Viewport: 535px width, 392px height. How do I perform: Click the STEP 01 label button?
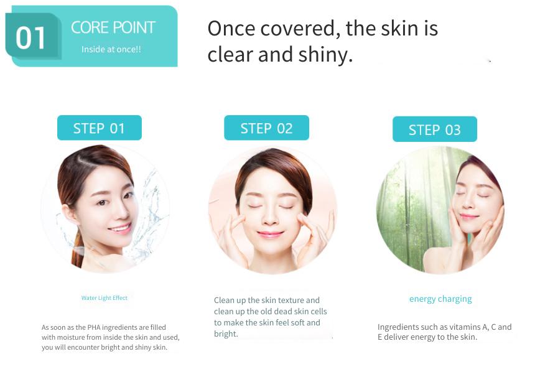coord(100,128)
